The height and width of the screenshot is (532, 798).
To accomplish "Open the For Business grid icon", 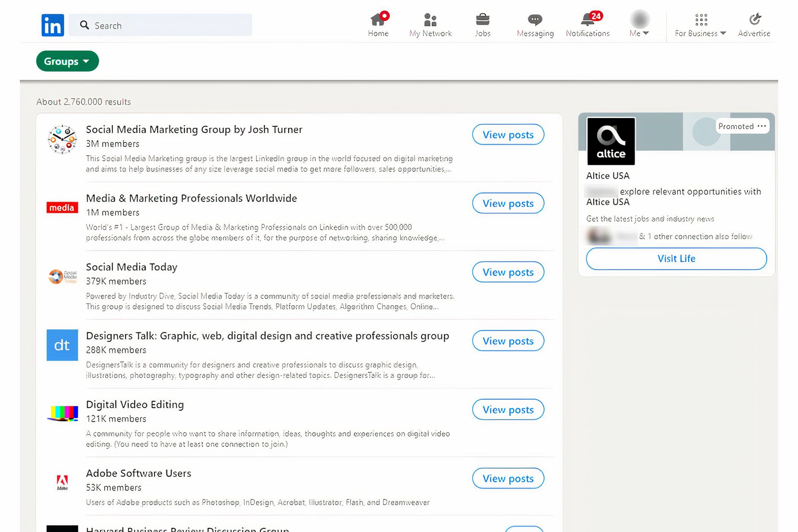I will (x=701, y=19).
